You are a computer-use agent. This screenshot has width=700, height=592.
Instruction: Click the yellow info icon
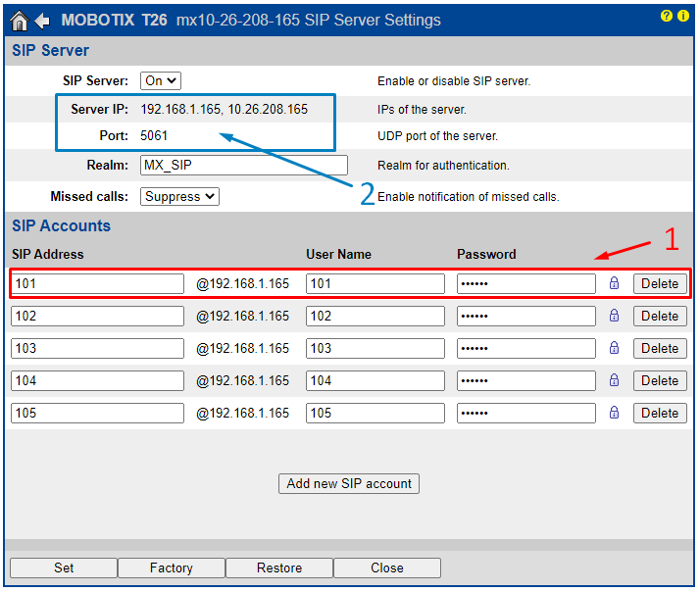pos(683,17)
